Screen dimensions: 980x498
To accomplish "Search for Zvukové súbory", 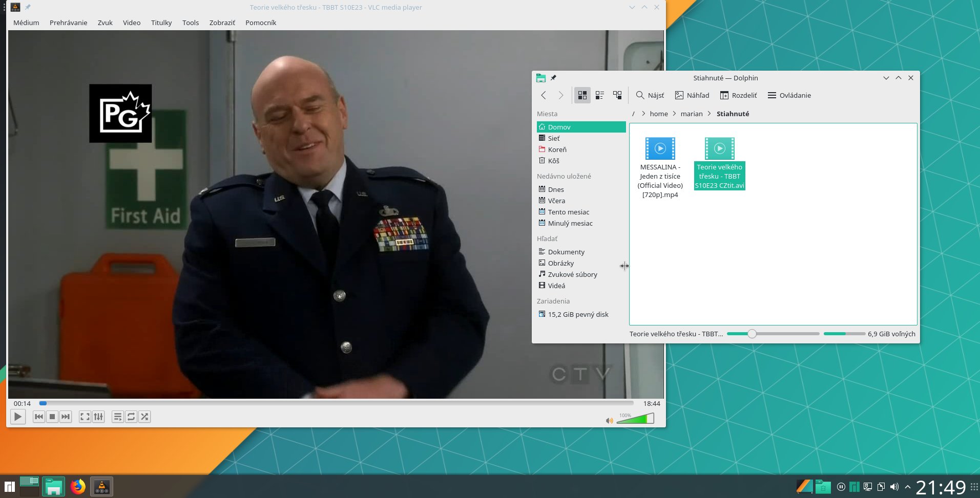I will tap(581, 274).
